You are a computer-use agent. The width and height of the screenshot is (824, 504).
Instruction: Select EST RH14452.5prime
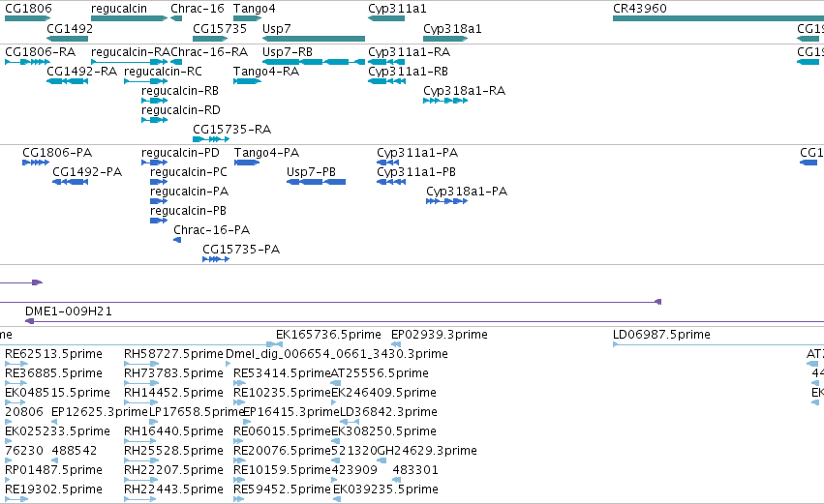174,393
